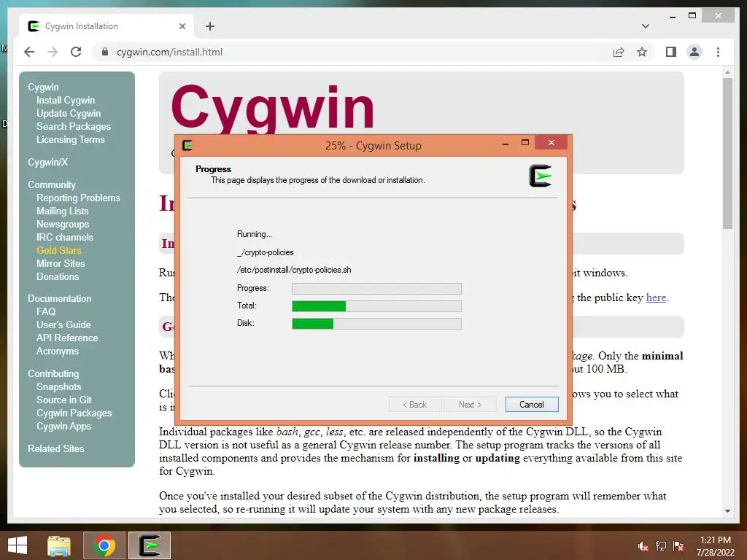The height and width of the screenshot is (560, 747).
Task: Click the scrollbar down arrow
Action: [727, 511]
